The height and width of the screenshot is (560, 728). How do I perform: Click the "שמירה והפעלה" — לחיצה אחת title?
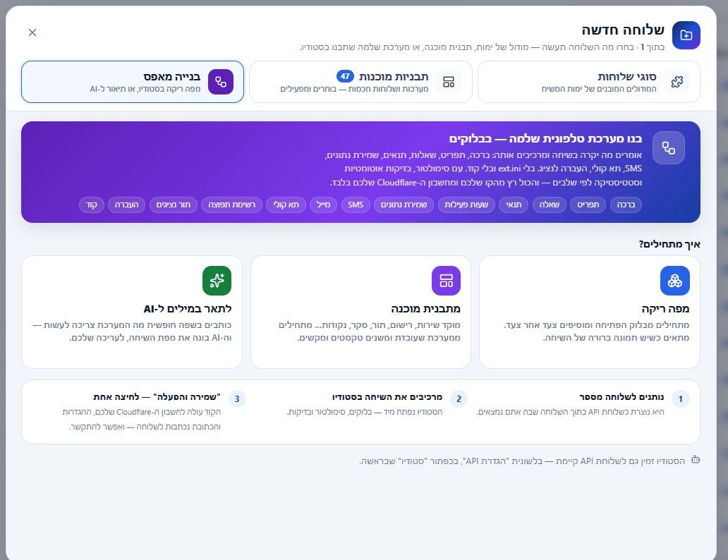(157, 397)
